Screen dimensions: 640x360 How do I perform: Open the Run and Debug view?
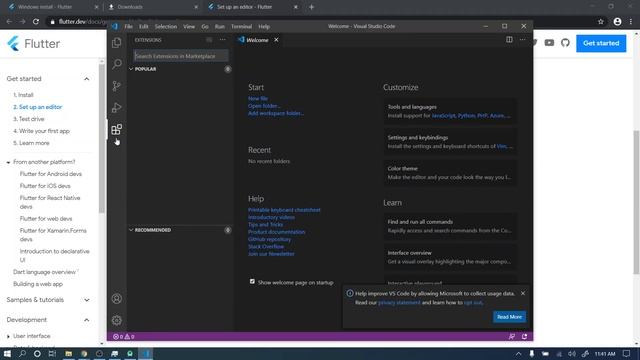coord(117,107)
